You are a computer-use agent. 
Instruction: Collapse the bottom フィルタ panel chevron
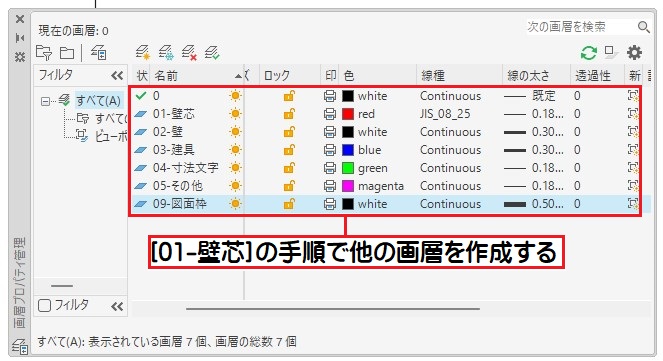[x=117, y=306]
